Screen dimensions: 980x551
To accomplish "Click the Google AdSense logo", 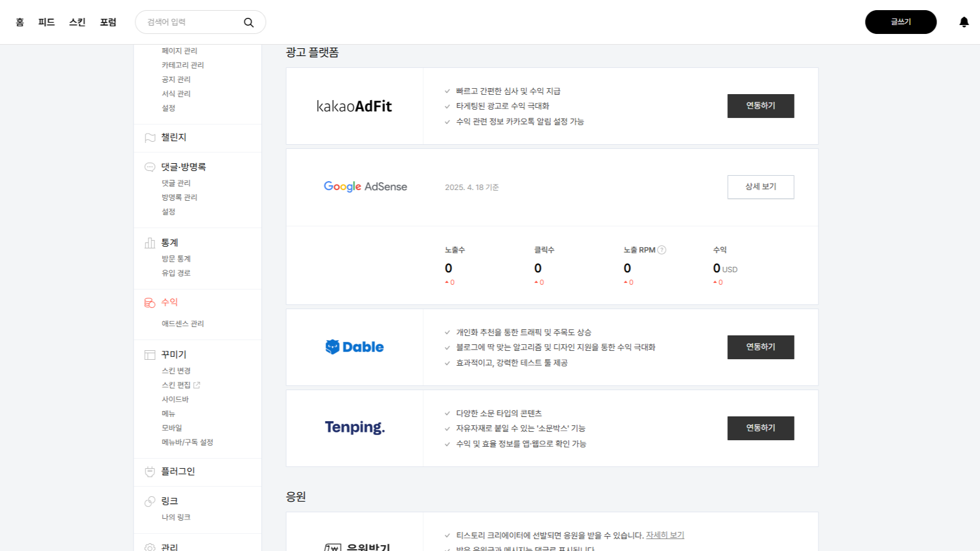I will point(365,186).
